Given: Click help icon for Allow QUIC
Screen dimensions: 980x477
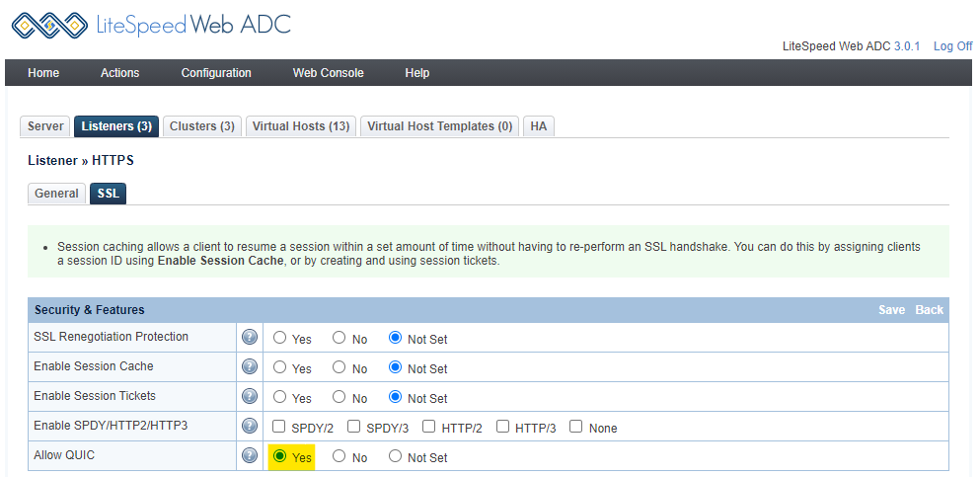Looking at the screenshot, I should pos(250,456).
